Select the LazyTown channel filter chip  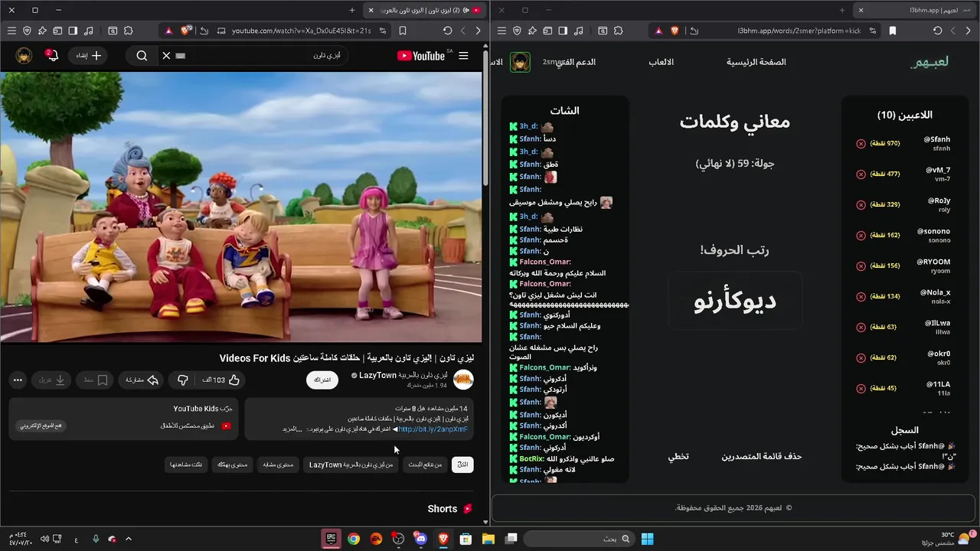351,465
